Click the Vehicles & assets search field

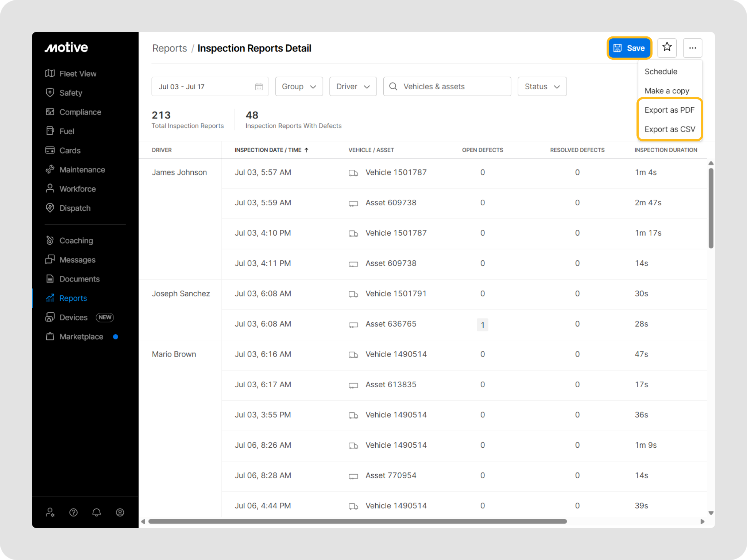point(447,86)
